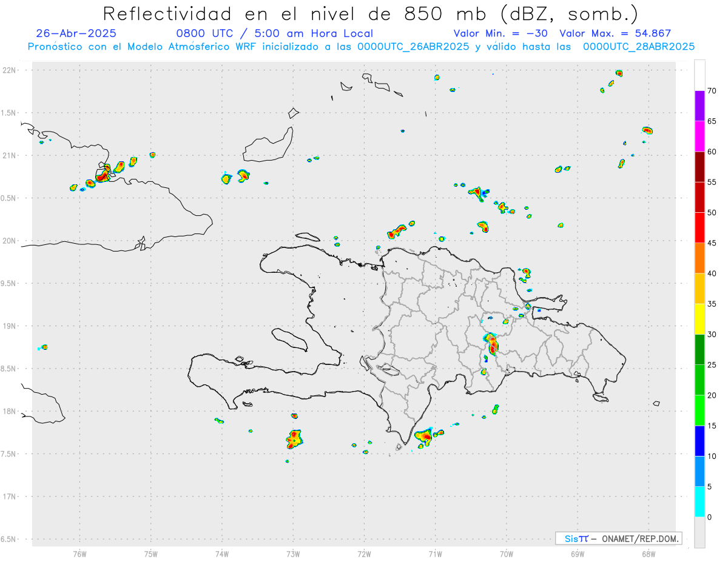Image resolution: width=728 pixels, height=562 pixels.
Task: Click the purple 65-70 dBZ color band
Action: pyautogui.click(x=699, y=105)
